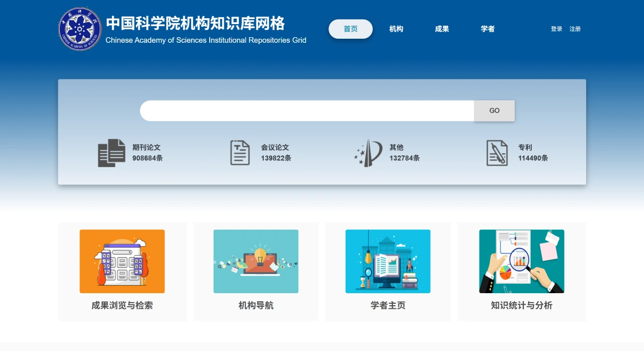Viewport: 644px width, 351px height.
Task: Open 学者主页 via its book illustration
Action: [388, 261]
